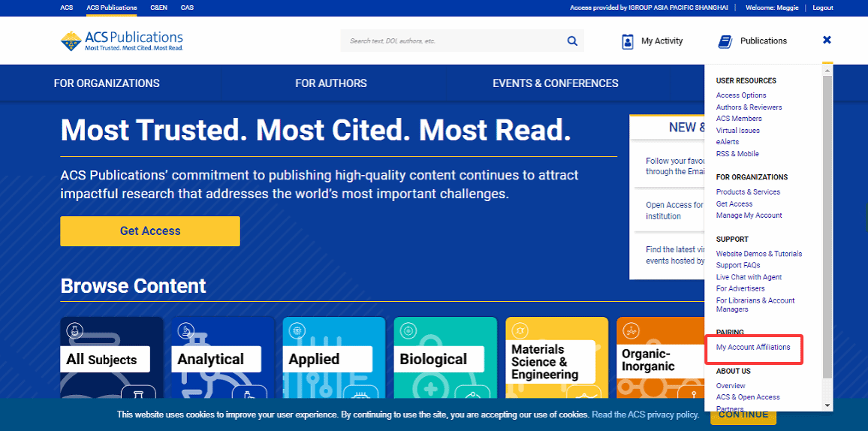Image resolution: width=868 pixels, height=431 pixels.
Task: Click the flask icon on the All Subjects tile
Action: click(74, 331)
